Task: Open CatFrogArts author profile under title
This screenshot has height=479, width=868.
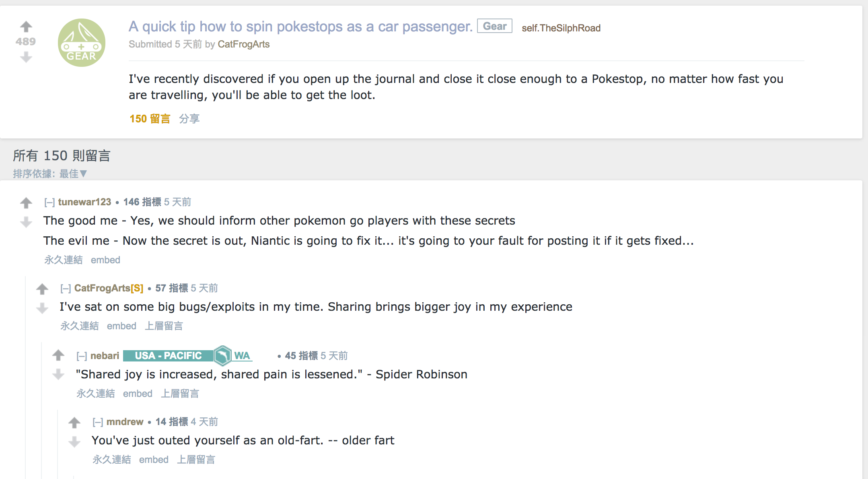Action: pyautogui.click(x=243, y=44)
